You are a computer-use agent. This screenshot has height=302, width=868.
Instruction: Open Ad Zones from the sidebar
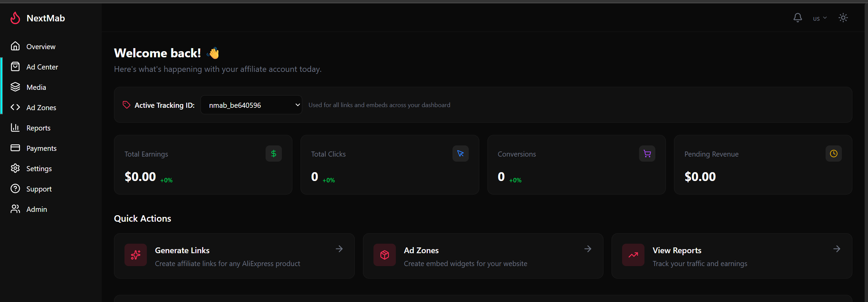pos(41,107)
